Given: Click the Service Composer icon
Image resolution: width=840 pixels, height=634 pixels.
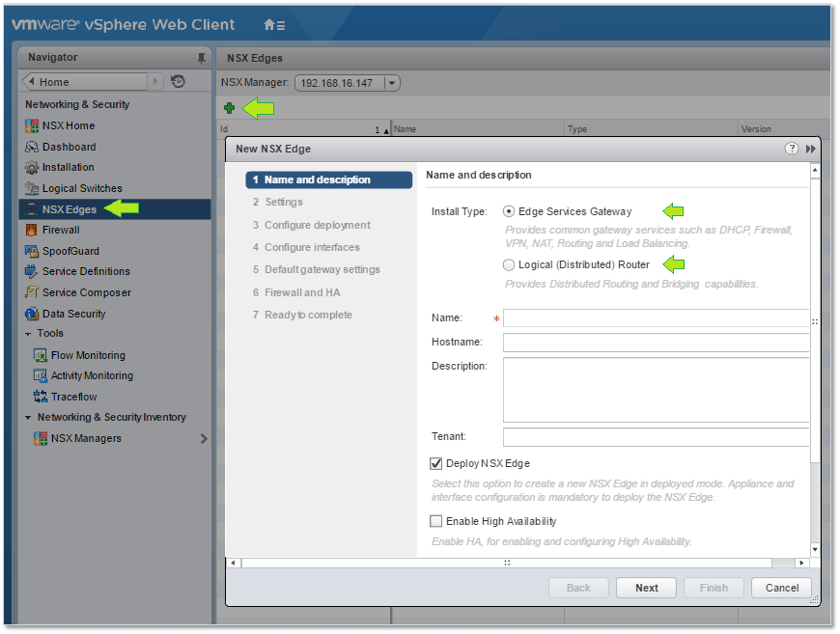Looking at the screenshot, I should (x=32, y=292).
